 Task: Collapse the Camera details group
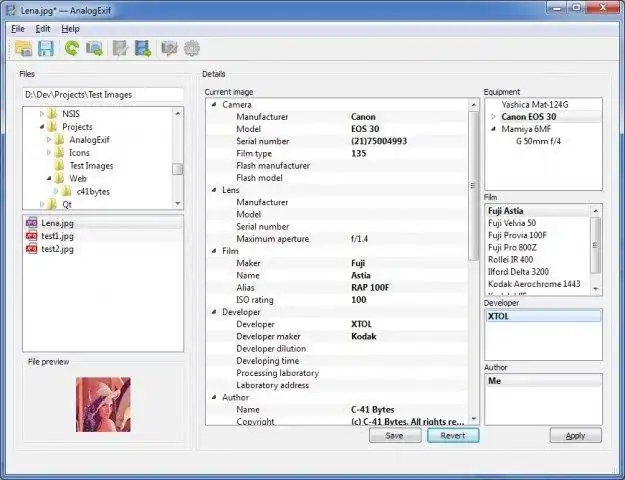tap(214, 104)
